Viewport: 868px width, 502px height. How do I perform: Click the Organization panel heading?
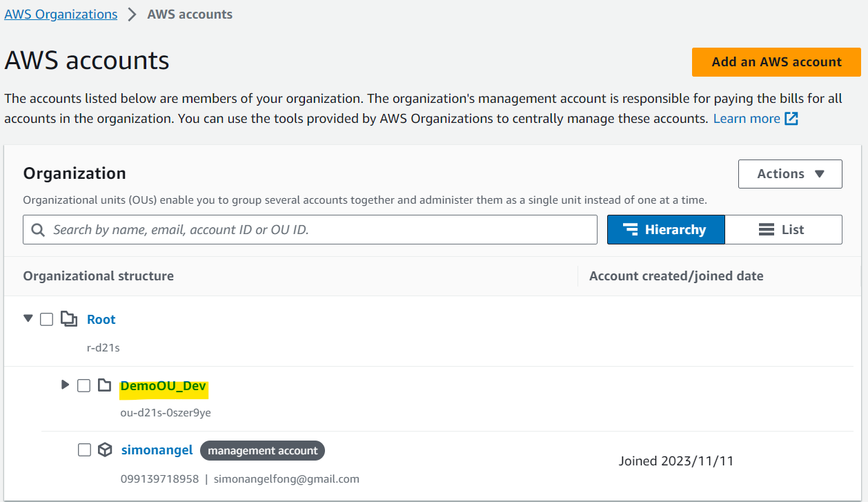click(x=75, y=173)
